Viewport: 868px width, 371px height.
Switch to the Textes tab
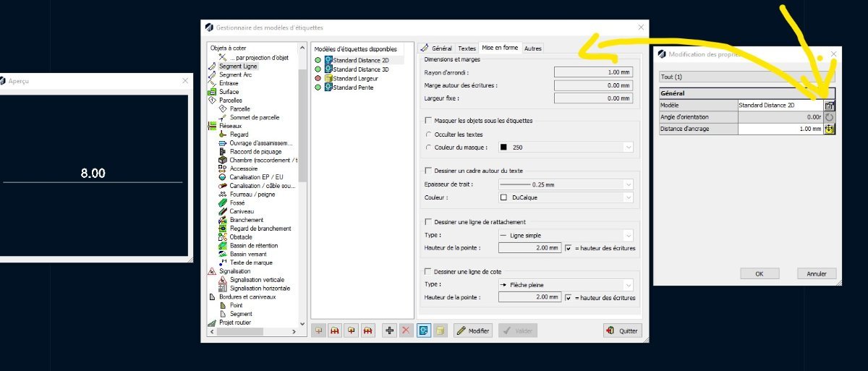[467, 48]
